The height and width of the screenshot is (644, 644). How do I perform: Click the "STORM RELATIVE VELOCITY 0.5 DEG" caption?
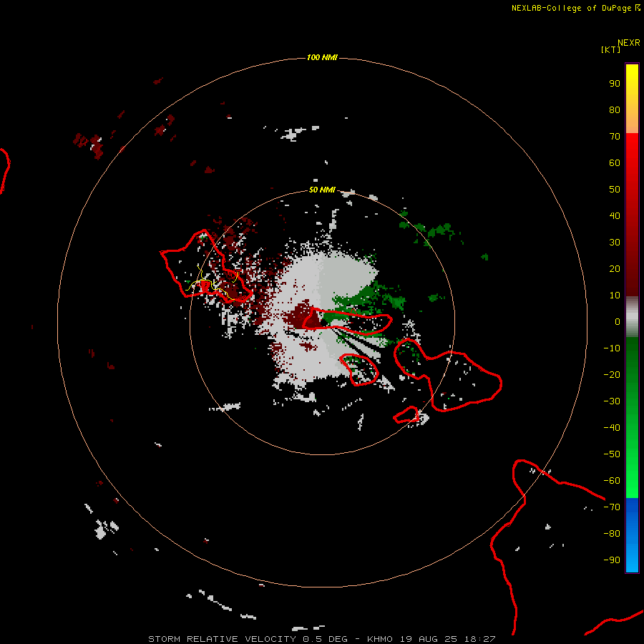(248, 639)
